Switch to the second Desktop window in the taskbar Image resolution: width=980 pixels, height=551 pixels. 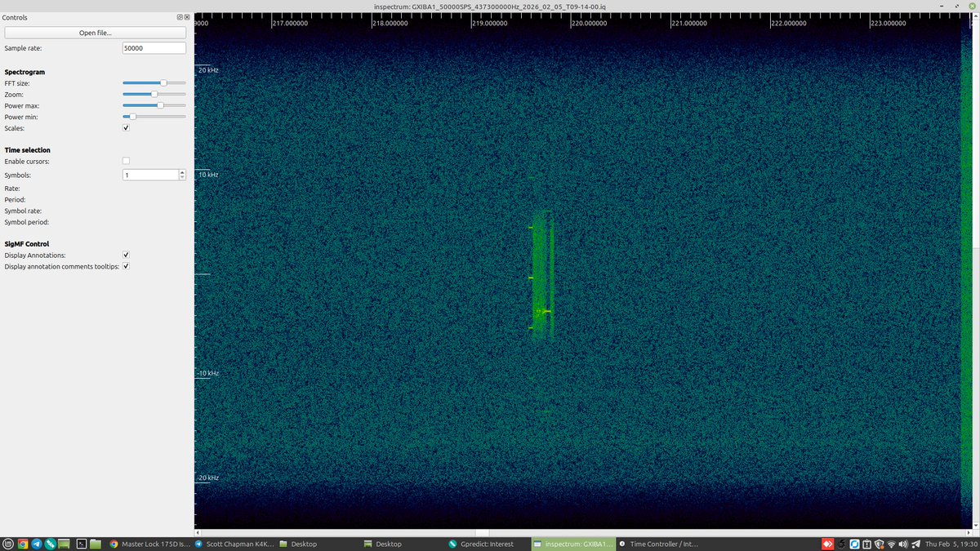coord(403,544)
